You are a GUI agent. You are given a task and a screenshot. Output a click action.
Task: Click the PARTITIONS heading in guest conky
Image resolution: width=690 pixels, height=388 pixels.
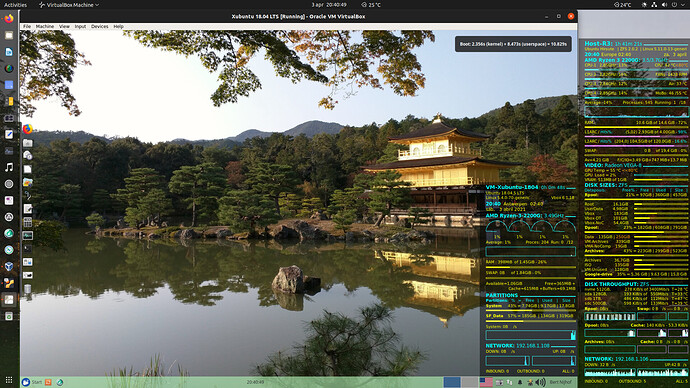point(502,295)
